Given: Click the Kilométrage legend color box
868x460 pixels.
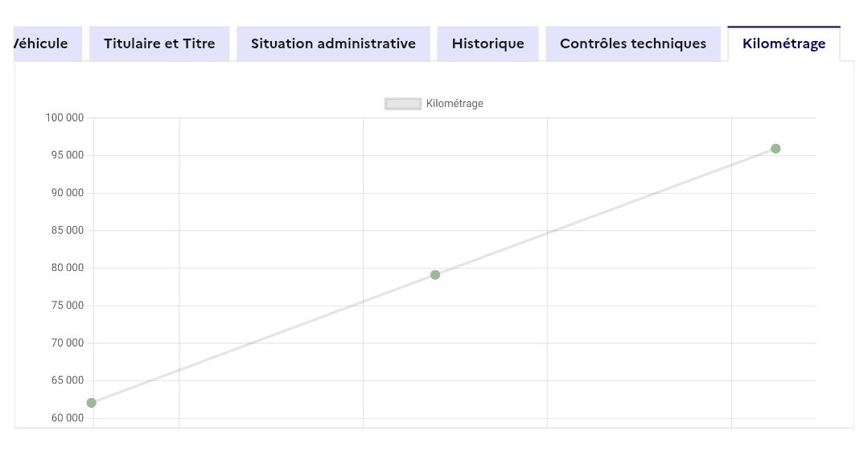Looking at the screenshot, I should click(403, 104).
